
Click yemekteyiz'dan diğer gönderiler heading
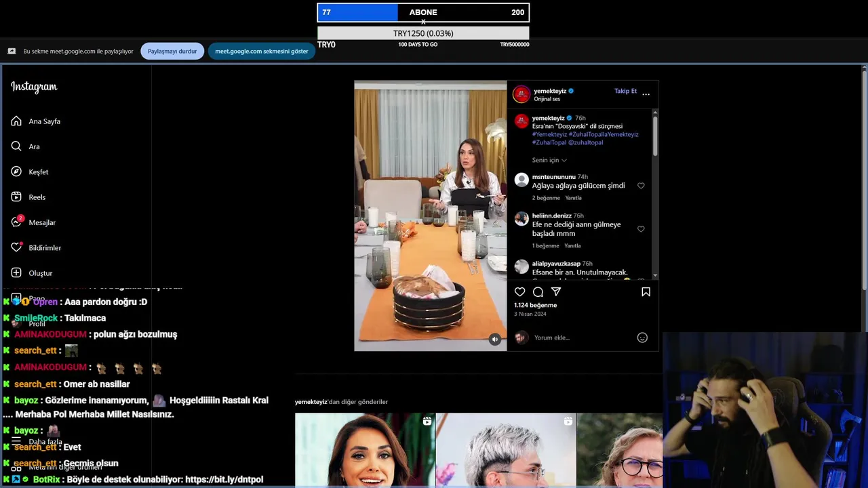[x=341, y=402]
